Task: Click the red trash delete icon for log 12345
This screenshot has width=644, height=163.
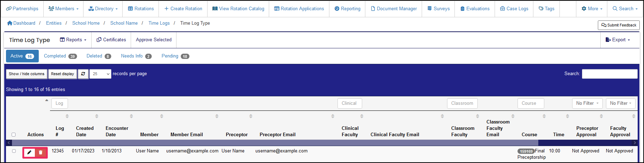Action: [x=41, y=152]
